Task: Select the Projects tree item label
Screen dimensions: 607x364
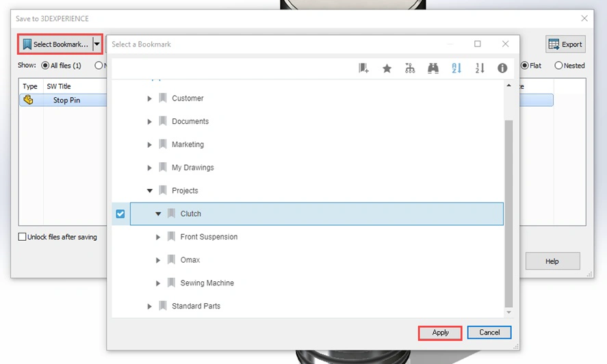Action: (x=185, y=190)
